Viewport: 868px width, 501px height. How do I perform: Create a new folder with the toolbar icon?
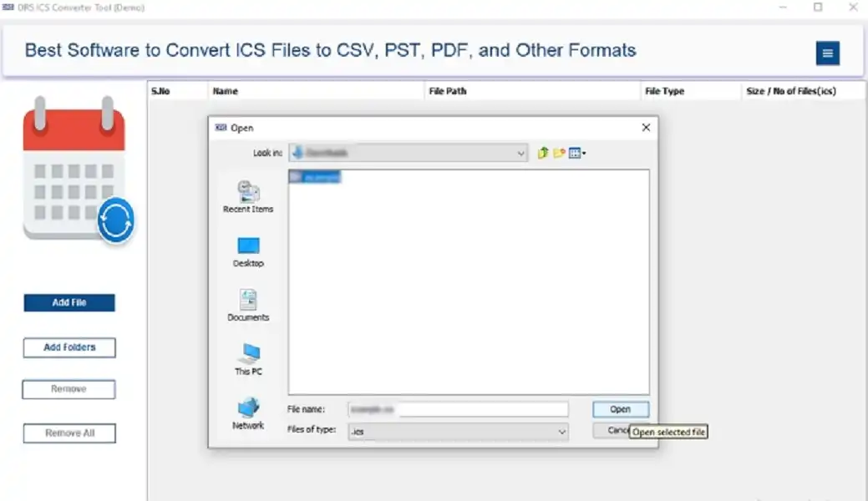559,153
